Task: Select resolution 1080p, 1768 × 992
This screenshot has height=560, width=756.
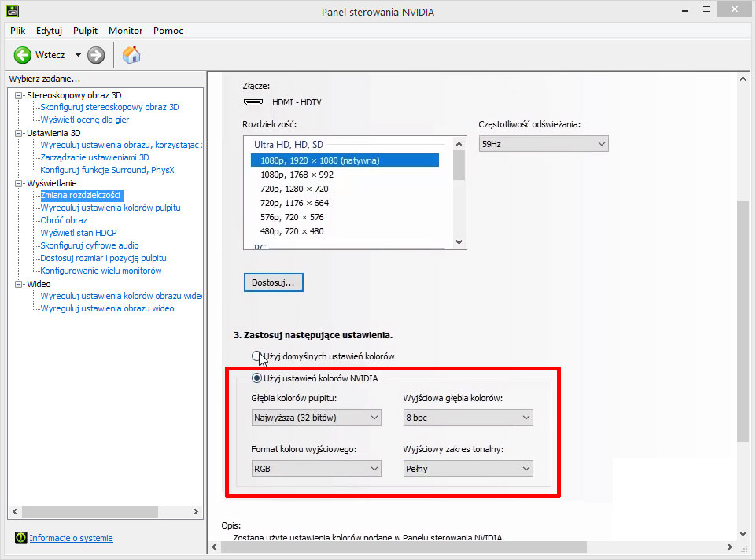Action: (297, 175)
